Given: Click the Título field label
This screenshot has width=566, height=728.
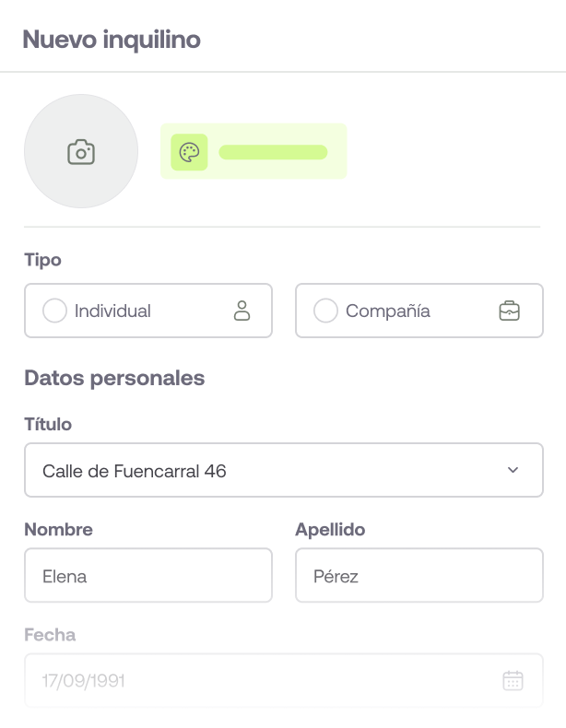Looking at the screenshot, I should (48, 424).
